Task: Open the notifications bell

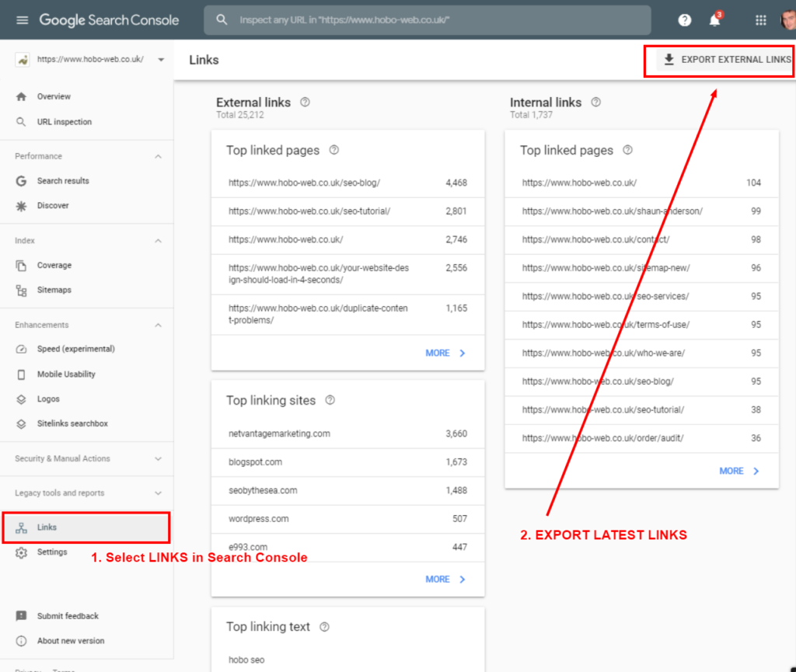Action: pyautogui.click(x=714, y=20)
